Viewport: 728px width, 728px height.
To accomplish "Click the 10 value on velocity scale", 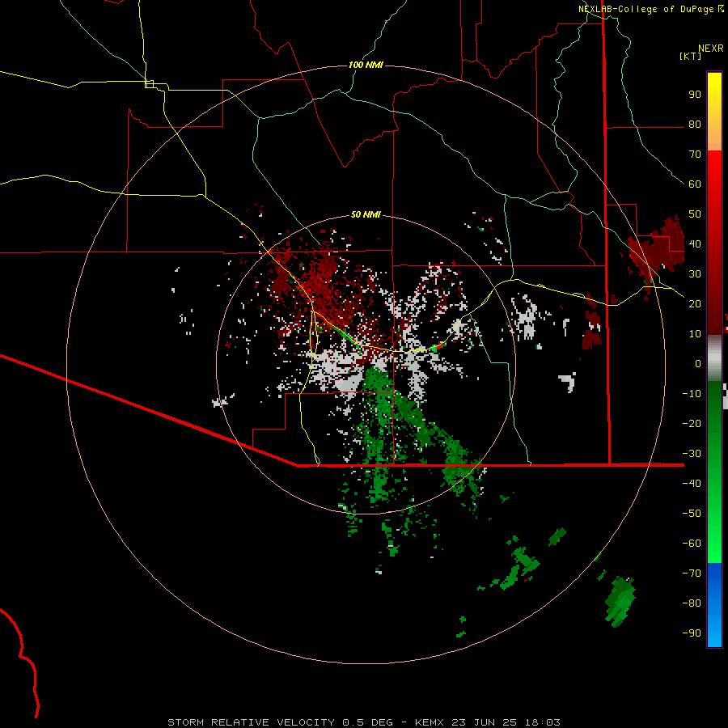I will 695,334.
